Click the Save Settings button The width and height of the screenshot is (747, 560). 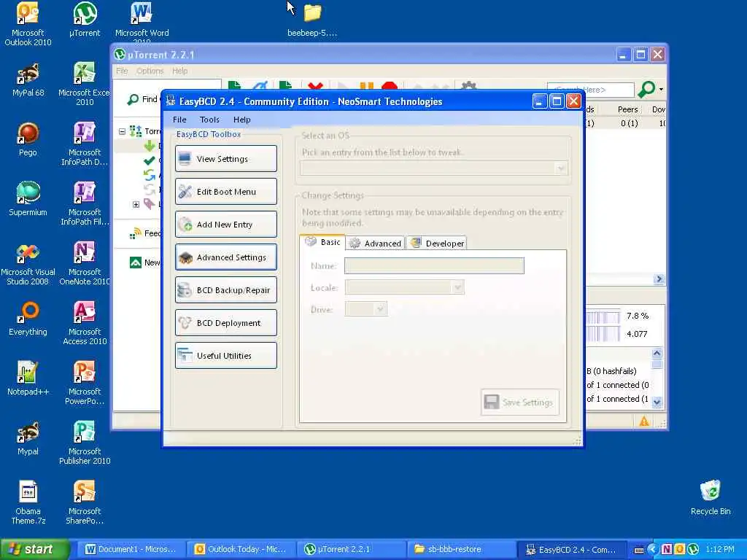tap(519, 402)
